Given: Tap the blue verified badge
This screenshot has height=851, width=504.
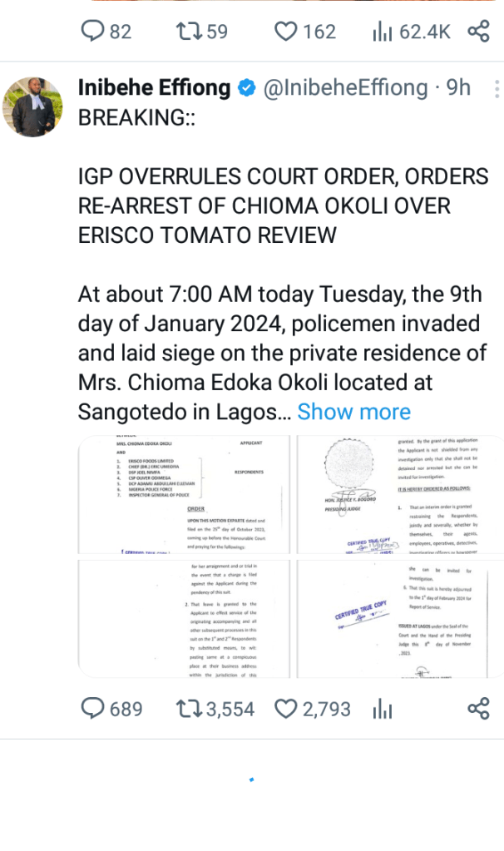Looking at the screenshot, I should pyautogui.click(x=247, y=87).
